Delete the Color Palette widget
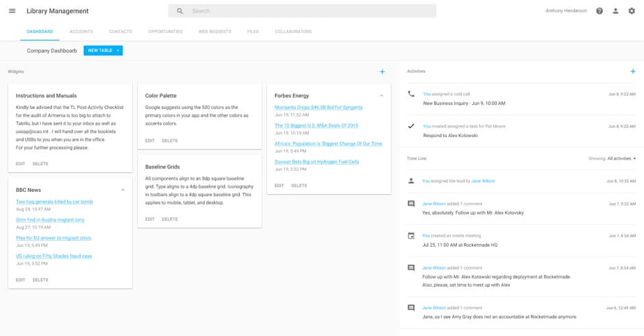Viewport: 644px width, 336px height. point(170,141)
